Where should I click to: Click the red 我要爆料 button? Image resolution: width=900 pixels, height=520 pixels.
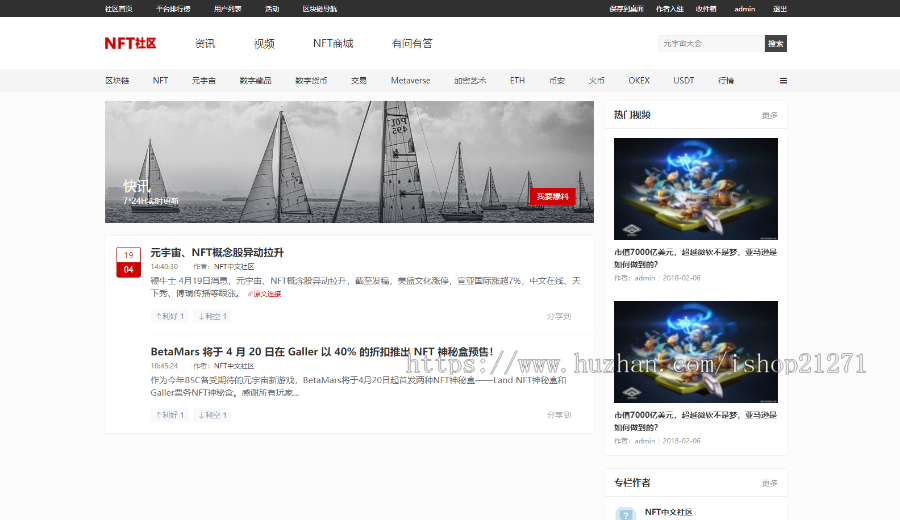point(552,196)
